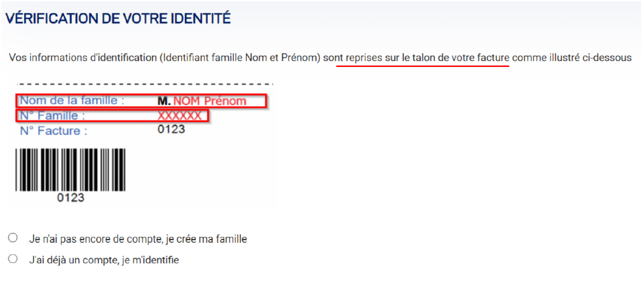Click the 'N° Famille :' label
Screen dimensions: 644x288
point(53,116)
